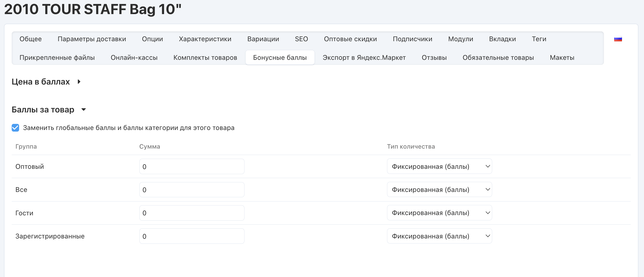Open quantity type dropdown for Оптовый

[439, 166]
